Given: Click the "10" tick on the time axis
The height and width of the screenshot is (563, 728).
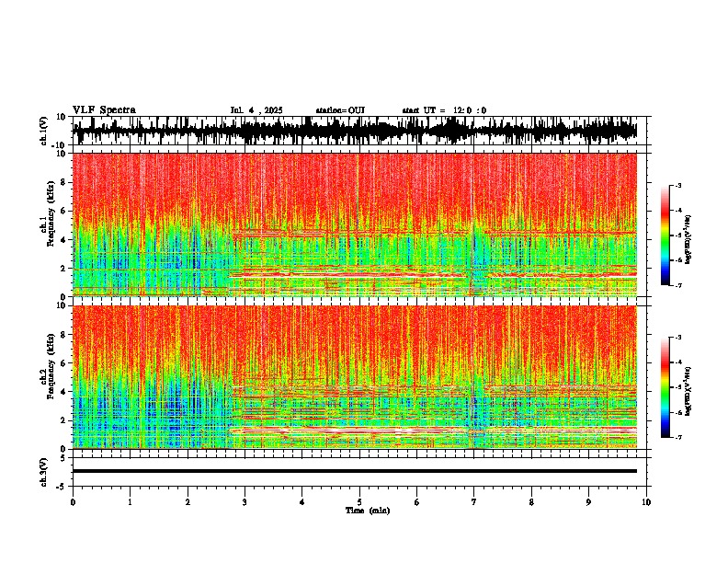Looking at the screenshot, I should 646,502.
